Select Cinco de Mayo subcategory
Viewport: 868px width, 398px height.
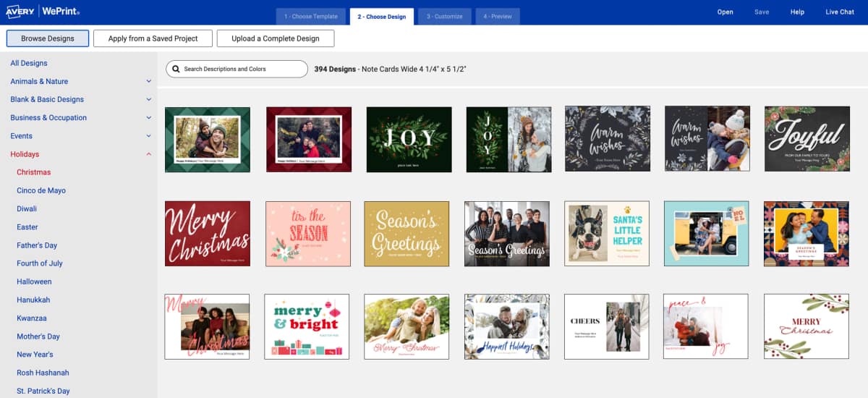[x=41, y=190]
